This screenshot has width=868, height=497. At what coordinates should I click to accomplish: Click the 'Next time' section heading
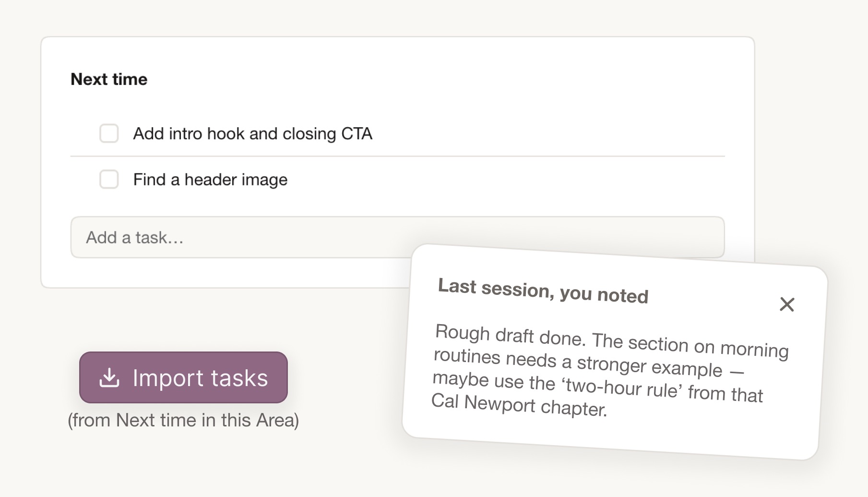pyautogui.click(x=109, y=79)
